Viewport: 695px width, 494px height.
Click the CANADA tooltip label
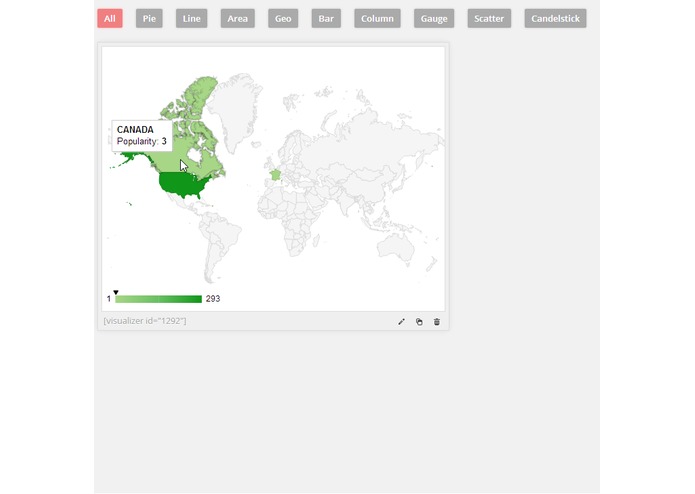(135, 130)
